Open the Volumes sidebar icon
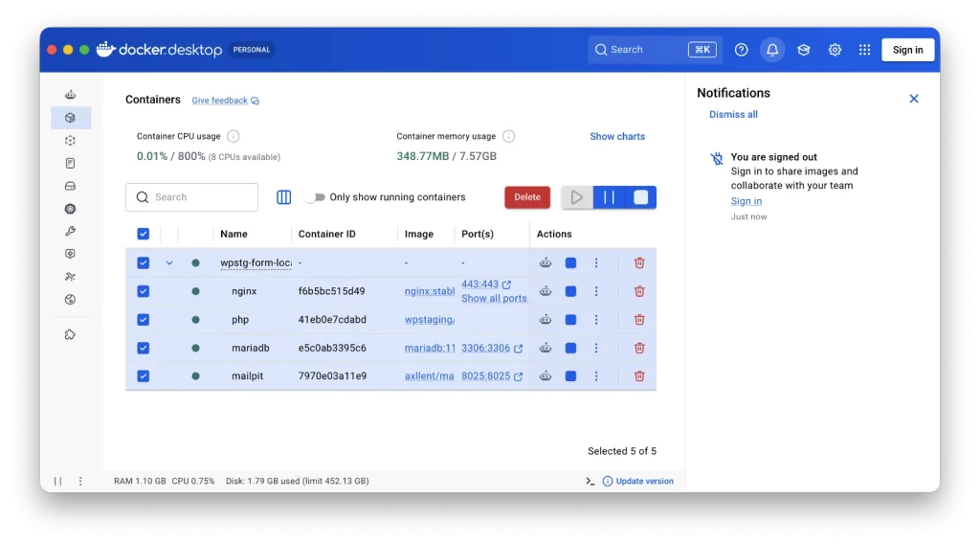The width and height of the screenshot is (980, 545). 70,186
